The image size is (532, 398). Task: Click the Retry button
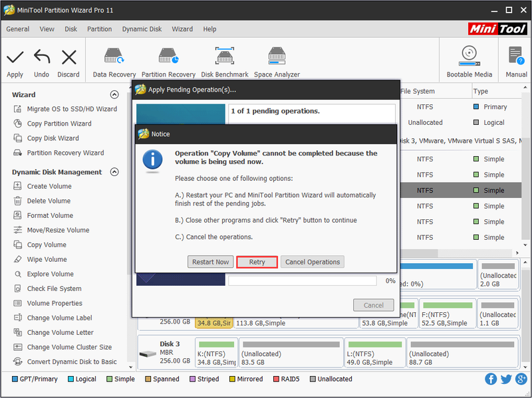click(257, 262)
